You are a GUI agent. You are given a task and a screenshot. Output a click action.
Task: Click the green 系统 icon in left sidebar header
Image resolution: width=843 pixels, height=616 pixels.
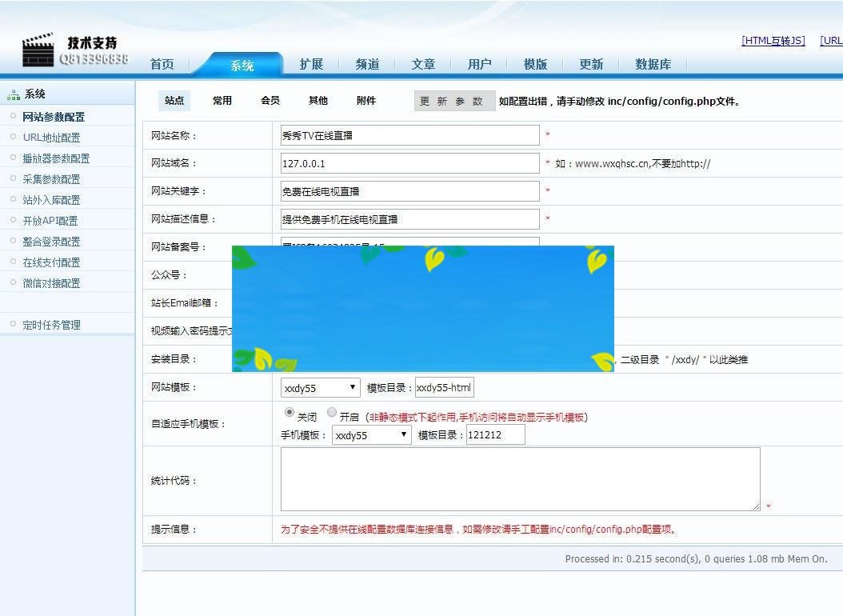pos(14,93)
